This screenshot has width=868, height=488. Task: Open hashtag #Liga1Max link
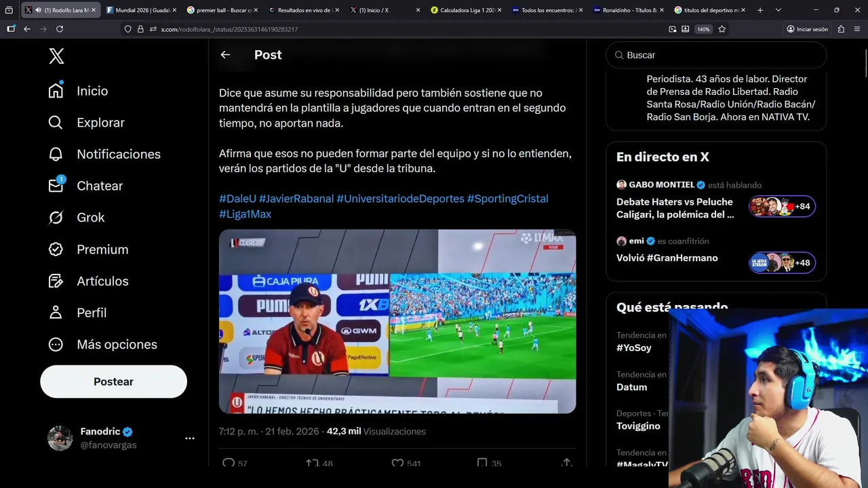tap(245, 213)
